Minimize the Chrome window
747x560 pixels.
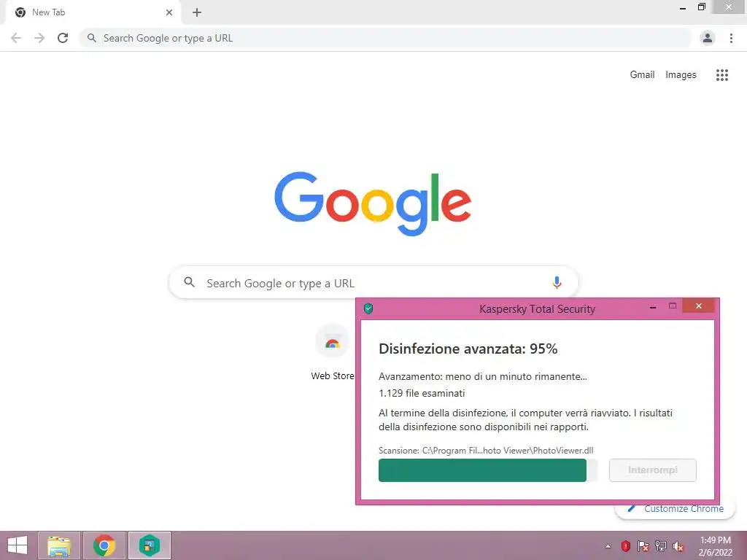[x=683, y=8]
